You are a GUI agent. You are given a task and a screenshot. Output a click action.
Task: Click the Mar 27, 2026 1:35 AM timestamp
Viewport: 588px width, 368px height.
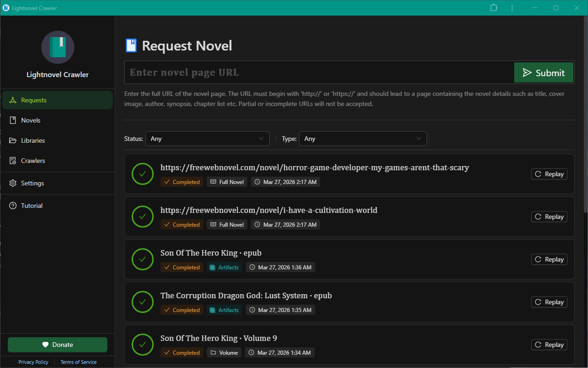pyautogui.click(x=280, y=310)
